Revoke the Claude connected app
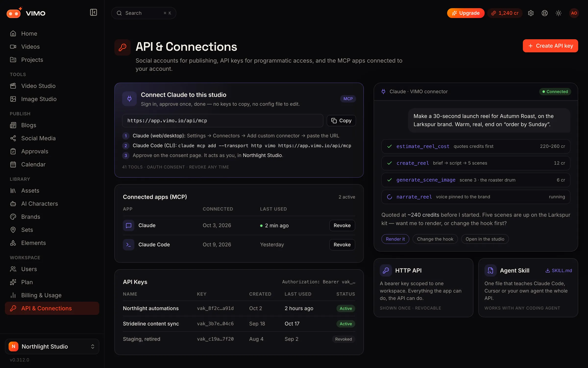Screen dimensions: 588x368 (x=342, y=225)
